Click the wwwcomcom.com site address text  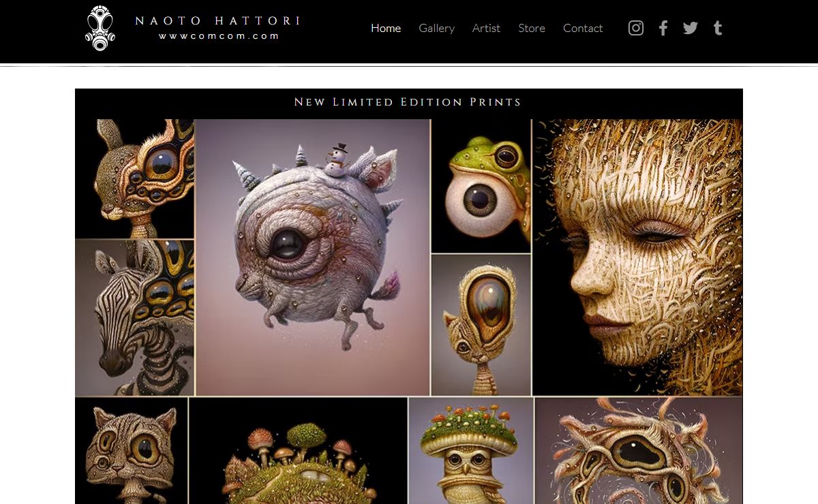coord(219,36)
